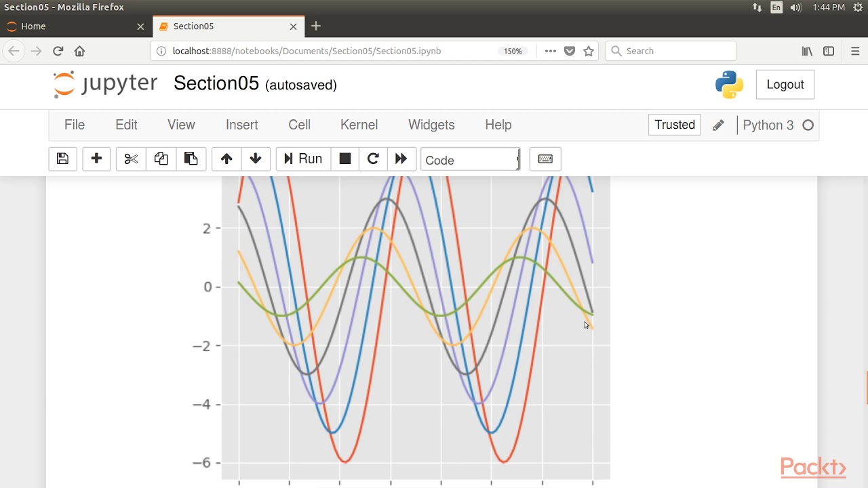Click the pencil edit mode indicator
The width and height of the screenshot is (868, 488).
718,125
